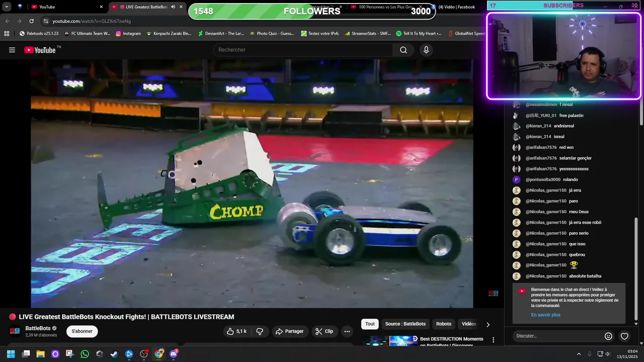
Task: Click the BattleBots channel name
Action: 38,328
